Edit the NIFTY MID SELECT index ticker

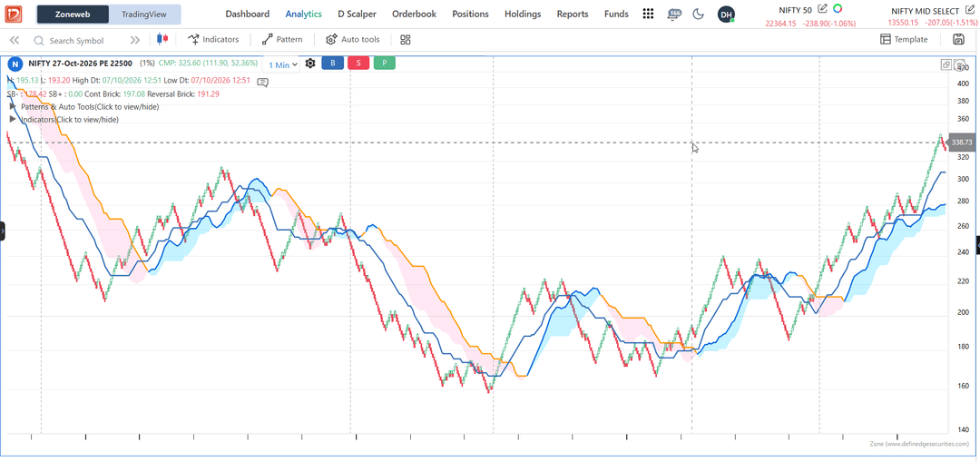click(969, 9)
